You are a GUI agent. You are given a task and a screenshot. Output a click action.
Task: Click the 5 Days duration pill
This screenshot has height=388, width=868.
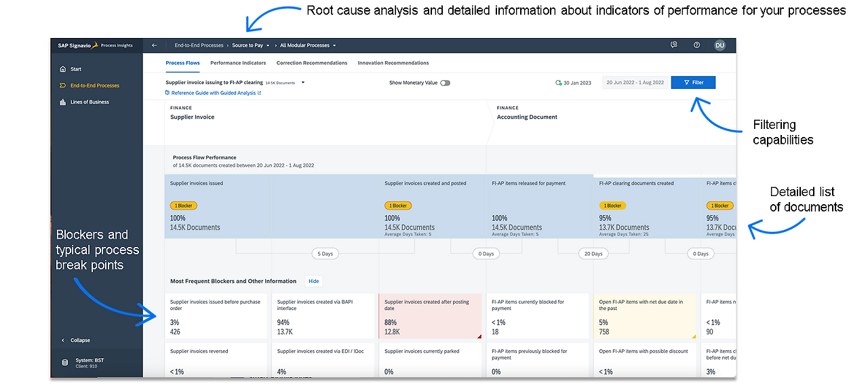325,254
